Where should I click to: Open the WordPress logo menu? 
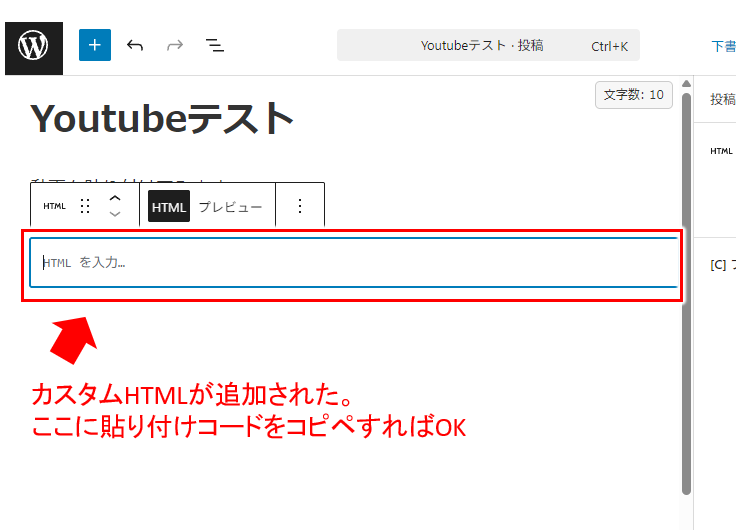pyautogui.click(x=34, y=48)
